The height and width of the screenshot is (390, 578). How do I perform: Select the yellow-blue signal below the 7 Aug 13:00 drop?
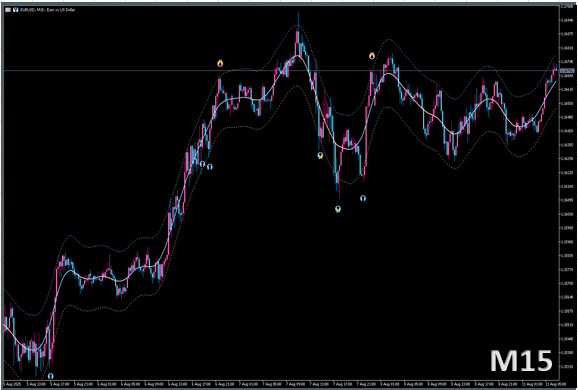pos(320,156)
